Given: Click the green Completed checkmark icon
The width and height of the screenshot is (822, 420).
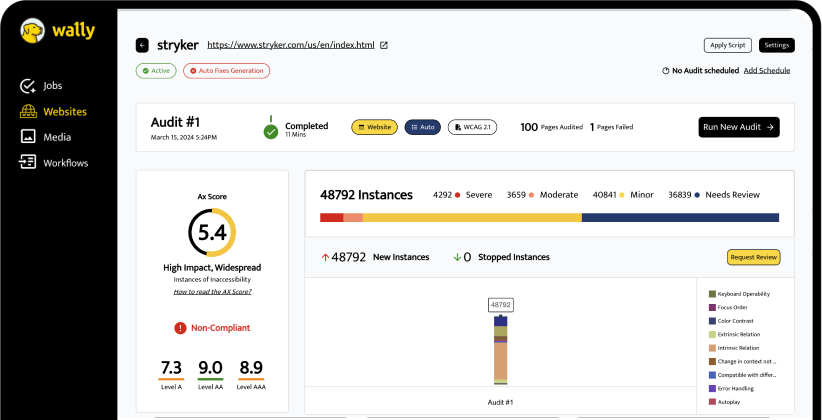Looking at the screenshot, I should pos(271,131).
